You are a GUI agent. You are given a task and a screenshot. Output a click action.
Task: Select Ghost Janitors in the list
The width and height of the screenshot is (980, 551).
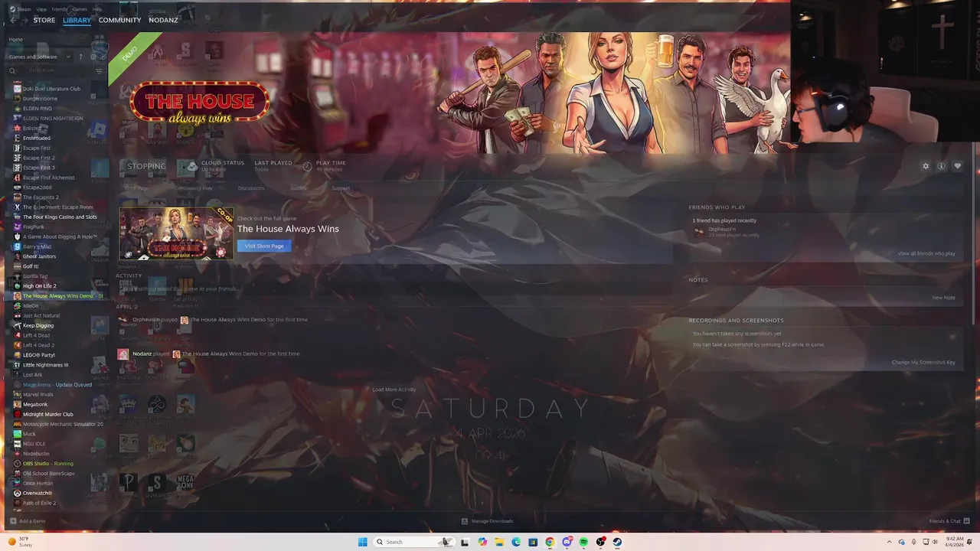point(39,256)
